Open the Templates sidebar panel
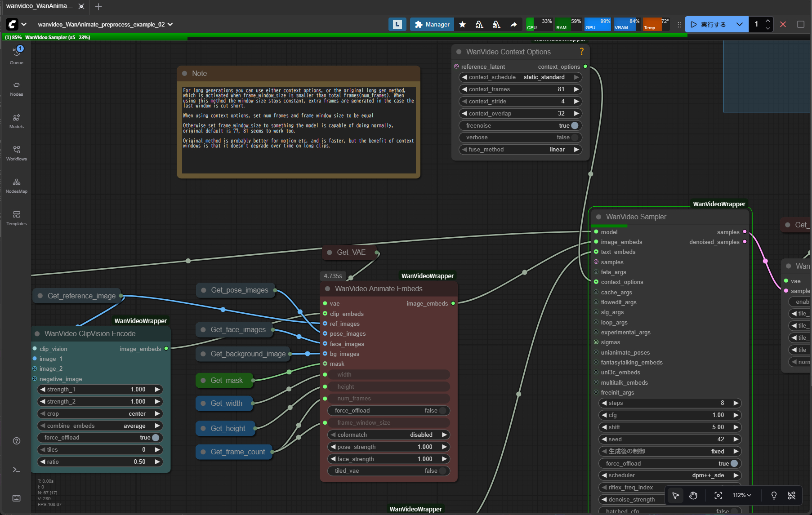This screenshot has height=515, width=812. coord(17,218)
